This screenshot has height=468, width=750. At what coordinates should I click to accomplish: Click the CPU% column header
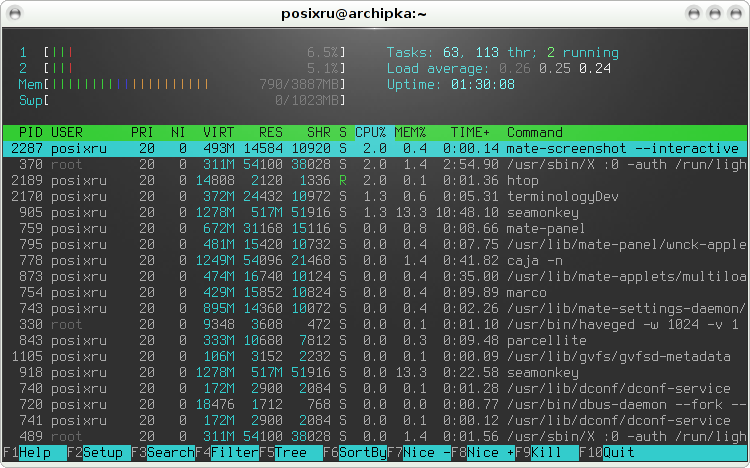pos(371,133)
